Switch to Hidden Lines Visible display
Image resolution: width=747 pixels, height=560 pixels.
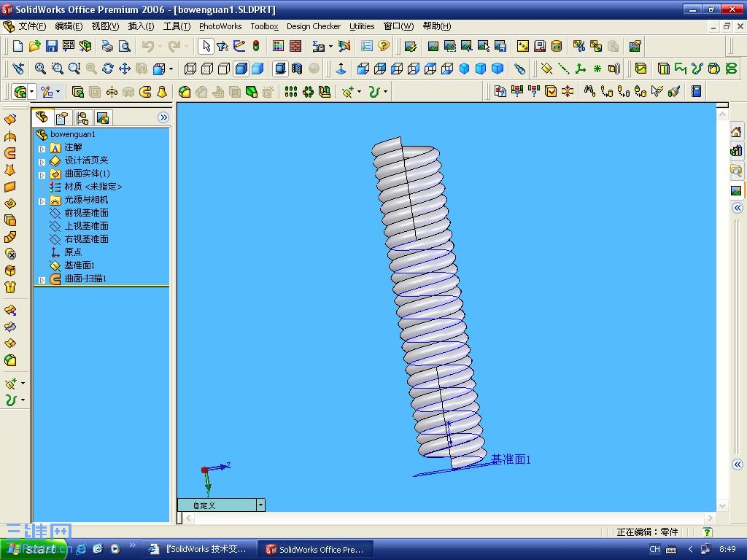[206, 69]
